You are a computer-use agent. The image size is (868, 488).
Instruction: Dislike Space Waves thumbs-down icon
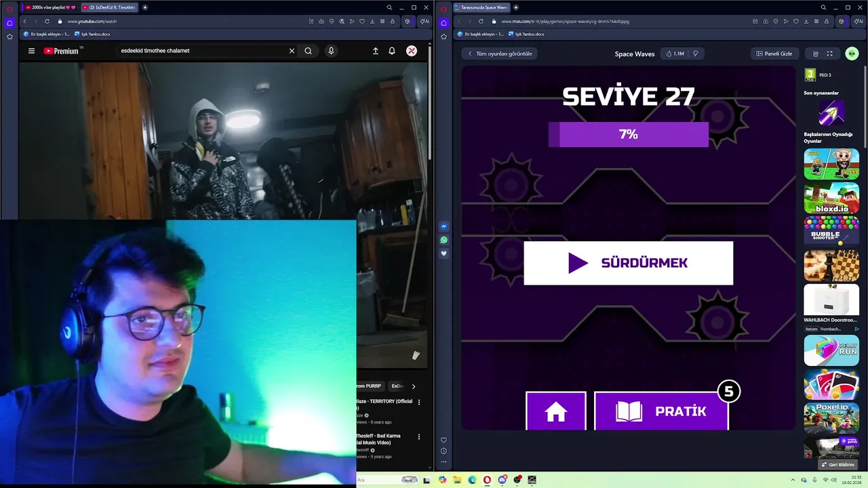pos(695,54)
